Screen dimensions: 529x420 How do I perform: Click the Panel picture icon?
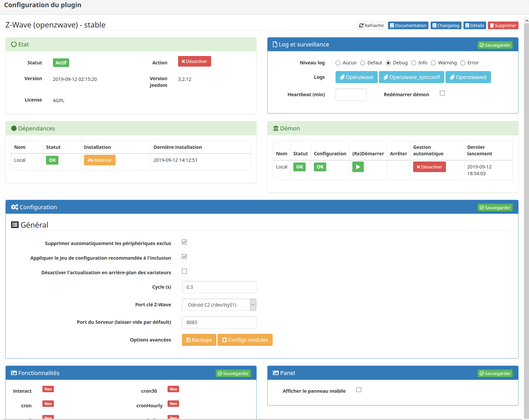coord(276,373)
